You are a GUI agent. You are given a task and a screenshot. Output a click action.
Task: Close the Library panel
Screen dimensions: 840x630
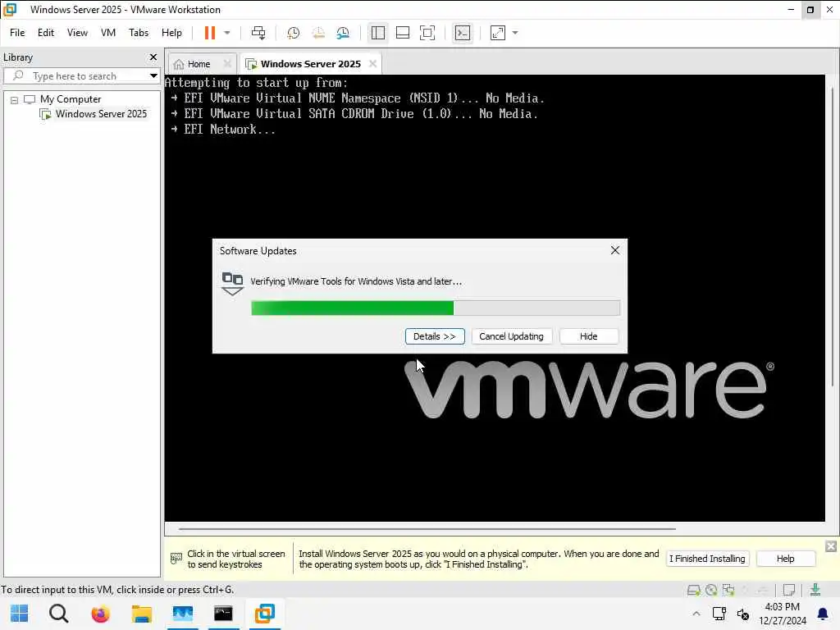pos(153,57)
